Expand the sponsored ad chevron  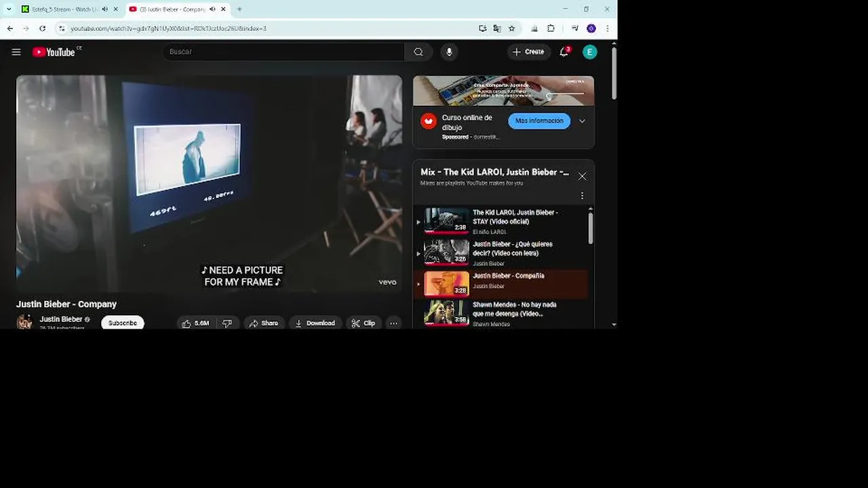click(582, 121)
